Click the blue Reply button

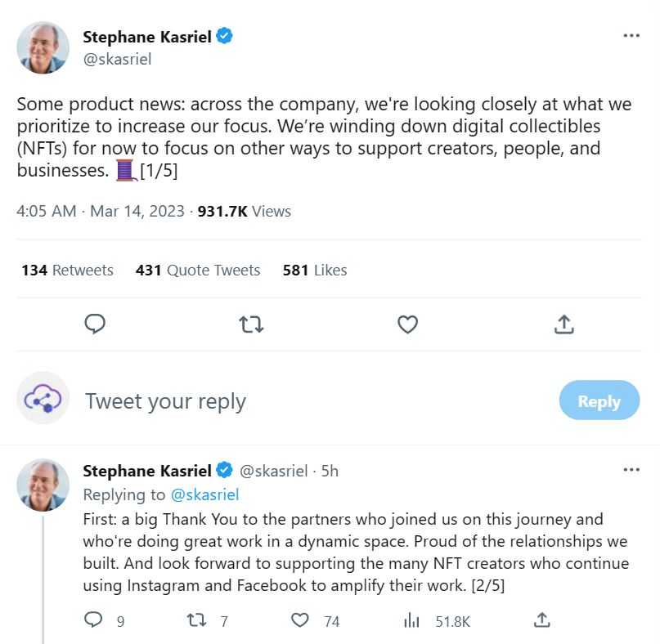coord(599,400)
